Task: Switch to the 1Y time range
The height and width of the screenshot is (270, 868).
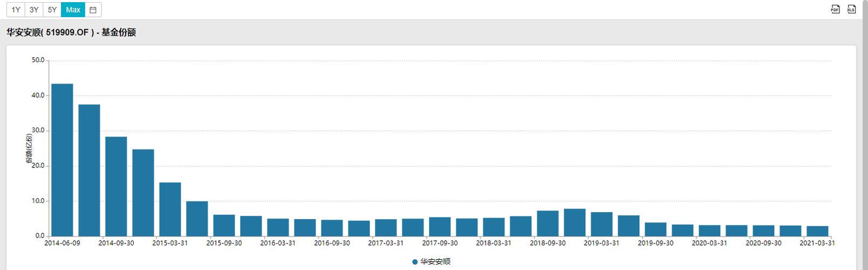Action: click(16, 10)
